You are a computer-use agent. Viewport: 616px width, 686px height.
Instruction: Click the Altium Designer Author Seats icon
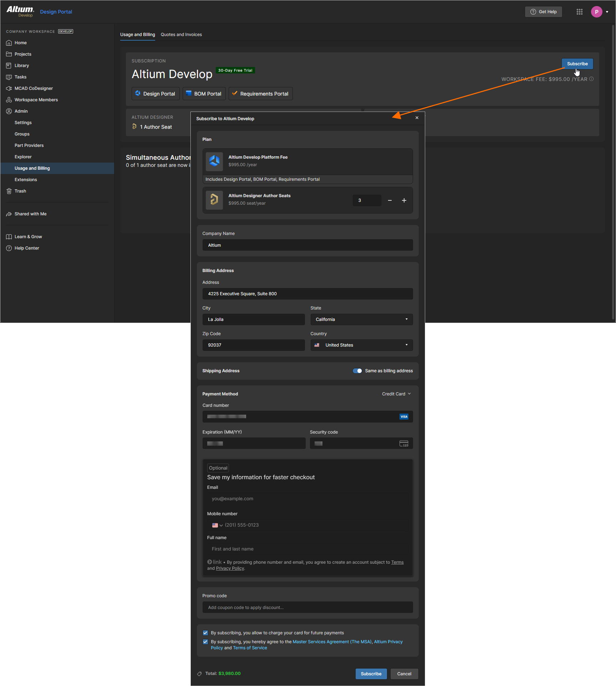point(214,200)
